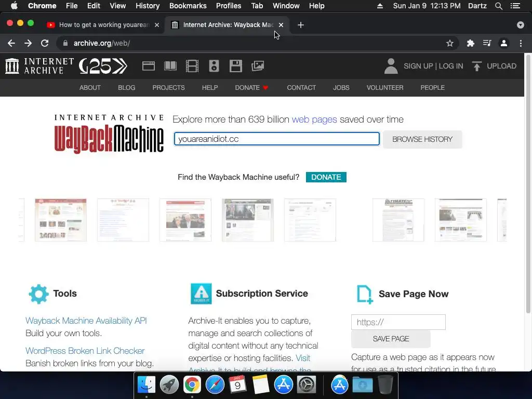Open Chrome extensions puzzle icon
The image size is (532, 399).
[x=470, y=43]
